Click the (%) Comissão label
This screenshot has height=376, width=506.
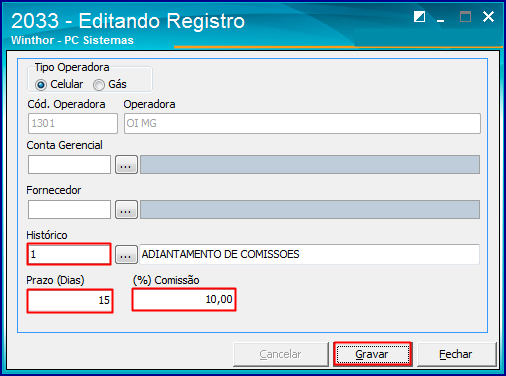tap(166, 280)
